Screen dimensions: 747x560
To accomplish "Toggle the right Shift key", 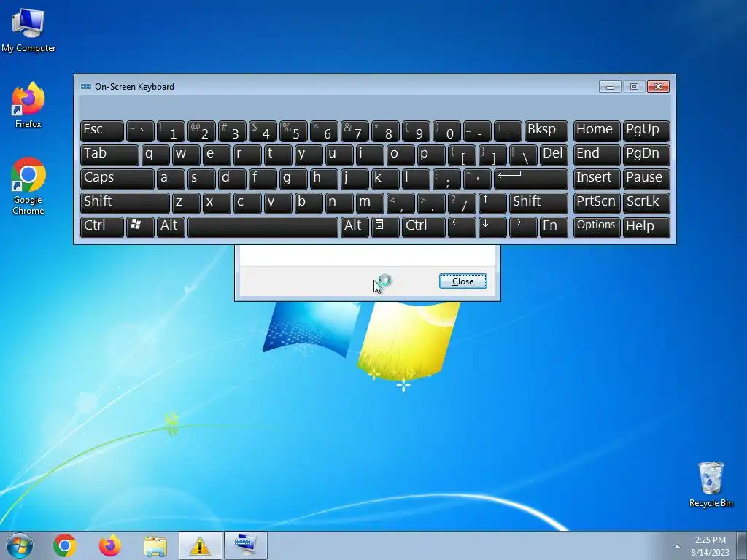I will point(538,203).
